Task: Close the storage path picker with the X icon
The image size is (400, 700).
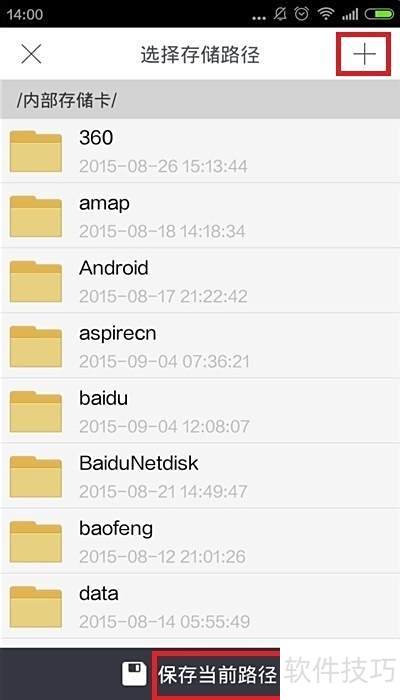Action: (x=31, y=54)
